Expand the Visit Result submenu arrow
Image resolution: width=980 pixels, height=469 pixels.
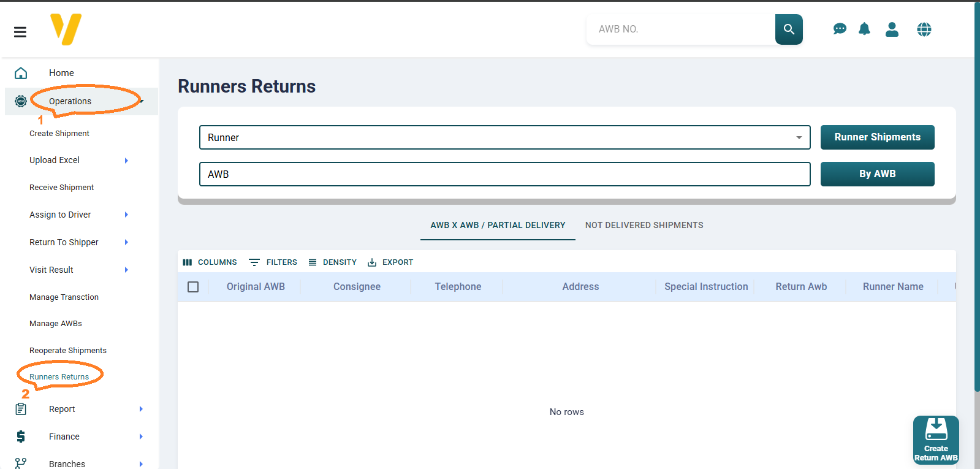pos(126,270)
